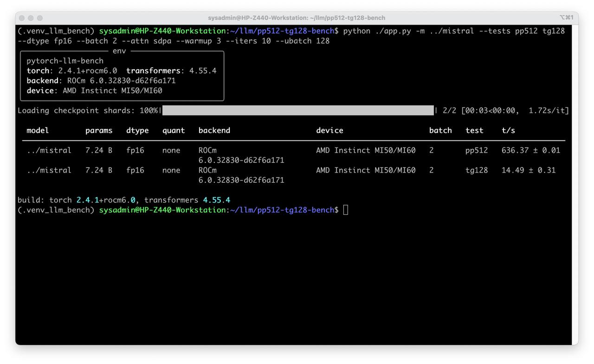Click 'Loading checkpoint shards: 100%' text
Screen dimensions: 594x364
click(88, 110)
